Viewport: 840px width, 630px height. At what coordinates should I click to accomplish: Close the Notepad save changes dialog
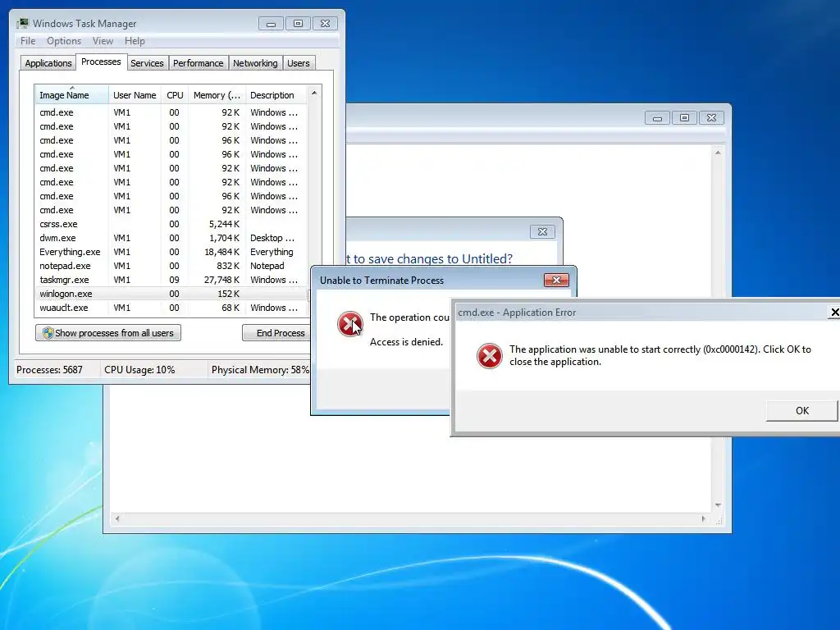pos(542,231)
